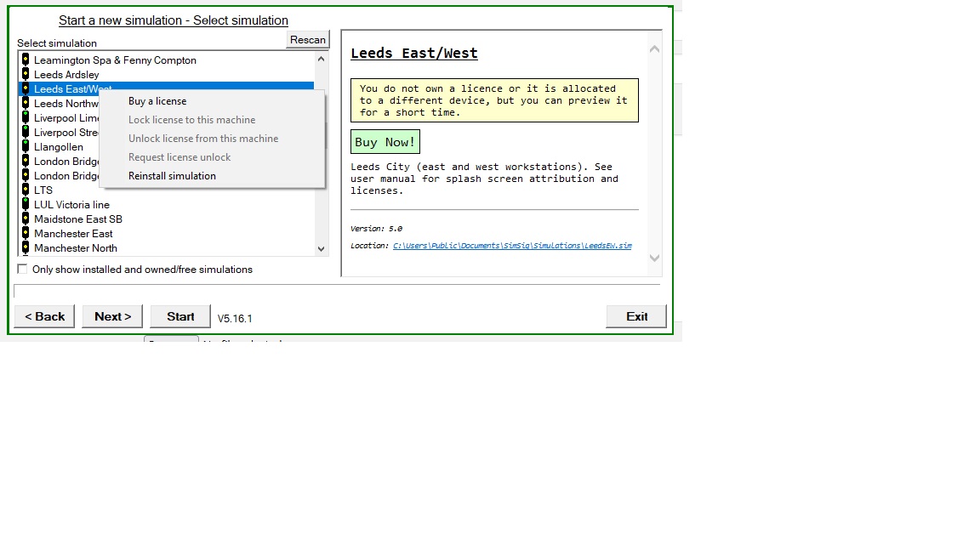Viewport: 980px width, 551px height.
Task: Click signal icon beside Leeds Northwest
Action: [x=25, y=103]
